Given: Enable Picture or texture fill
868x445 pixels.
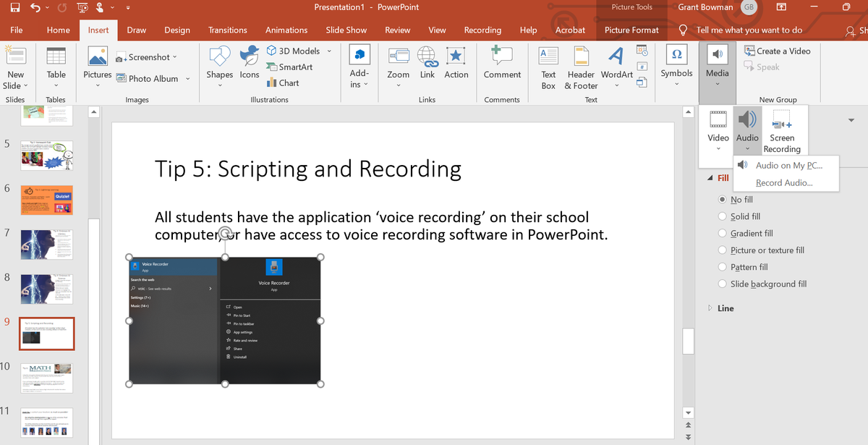Looking at the screenshot, I should tap(722, 250).
